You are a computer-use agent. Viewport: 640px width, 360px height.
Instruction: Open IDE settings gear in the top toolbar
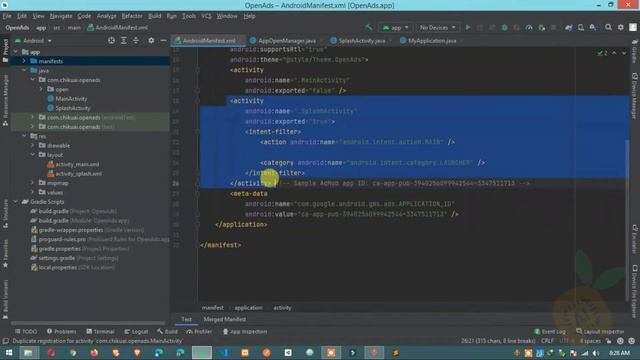tap(620, 27)
